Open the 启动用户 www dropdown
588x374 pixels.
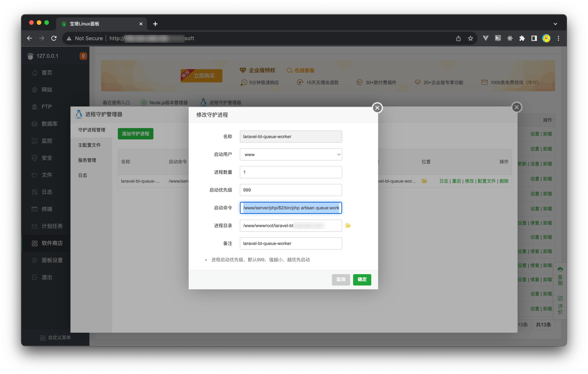[x=291, y=154]
